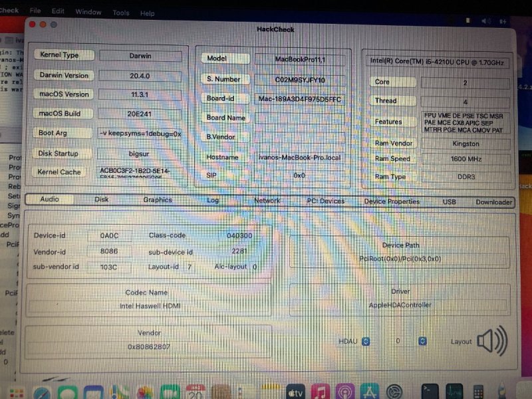
Task: Open Photos from the dock
Action: (145, 393)
